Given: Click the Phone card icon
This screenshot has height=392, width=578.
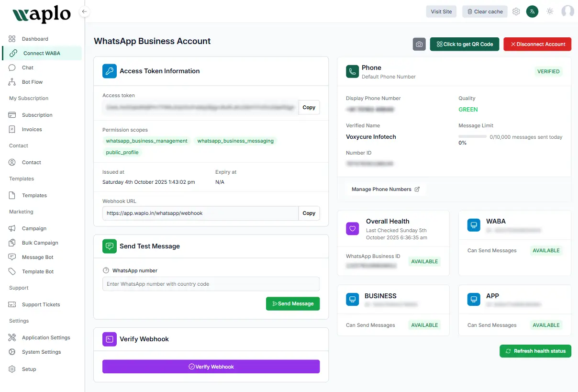Looking at the screenshot, I should [x=352, y=71].
